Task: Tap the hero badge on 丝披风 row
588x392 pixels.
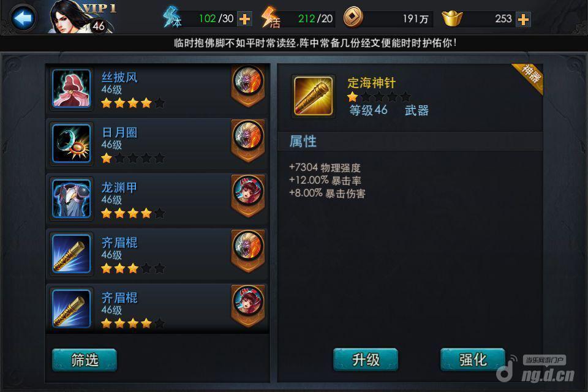Action: click(x=248, y=85)
